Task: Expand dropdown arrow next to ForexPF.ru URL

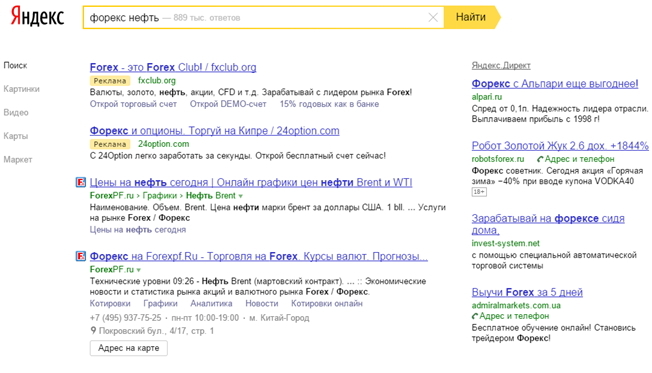Action: coord(138,270)
